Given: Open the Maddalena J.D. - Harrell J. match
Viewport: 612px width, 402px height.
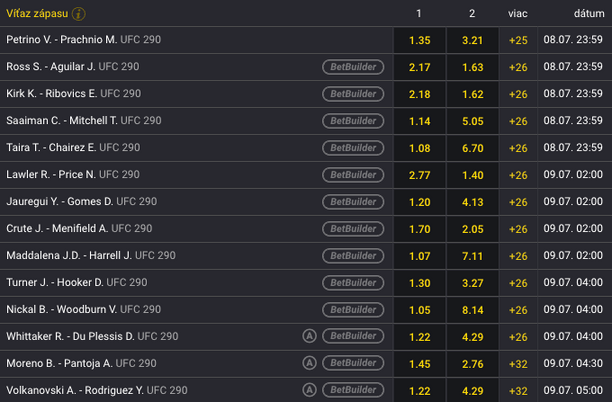Looking at the screenshot, I should (91, 255).
